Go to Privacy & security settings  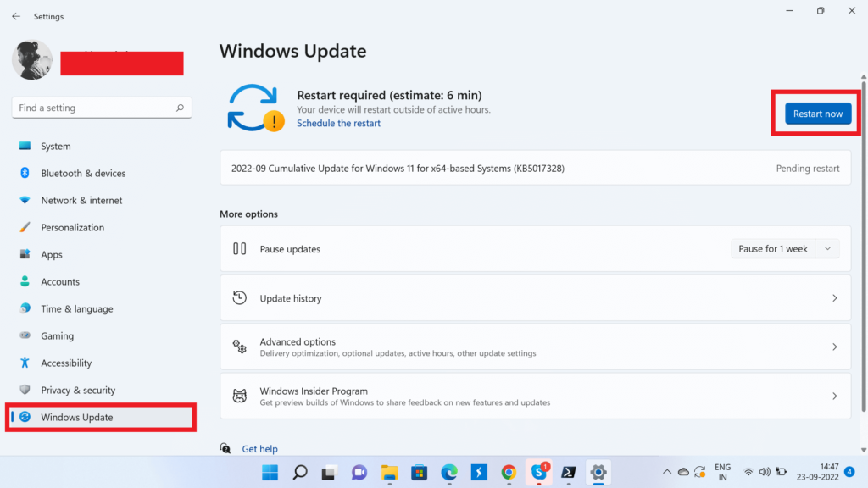point(100,390)
